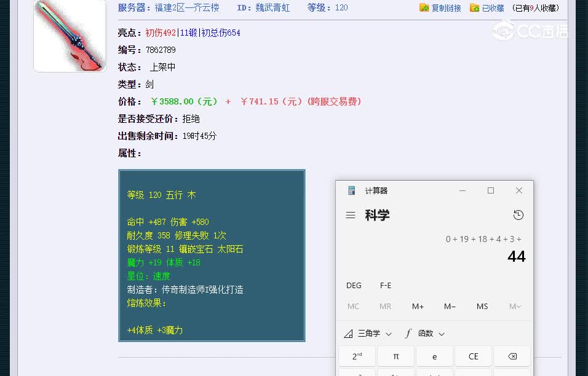Click the 已有9人收藏 count text

coord(536,8)
